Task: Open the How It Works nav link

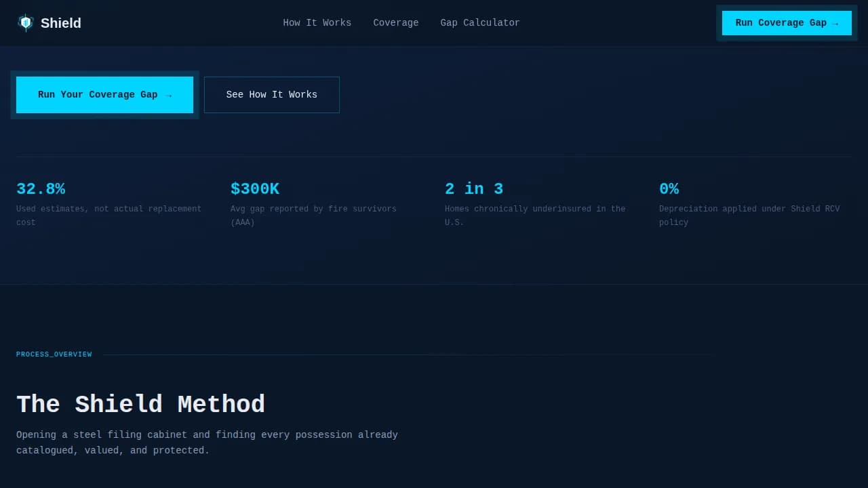Action: coord(317,23)
